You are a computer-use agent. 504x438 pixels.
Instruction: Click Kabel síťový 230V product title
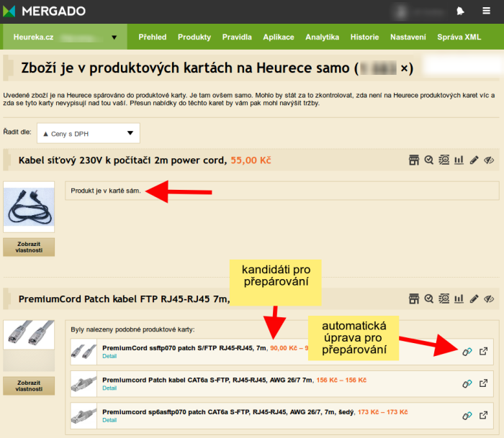coord(123,160)
